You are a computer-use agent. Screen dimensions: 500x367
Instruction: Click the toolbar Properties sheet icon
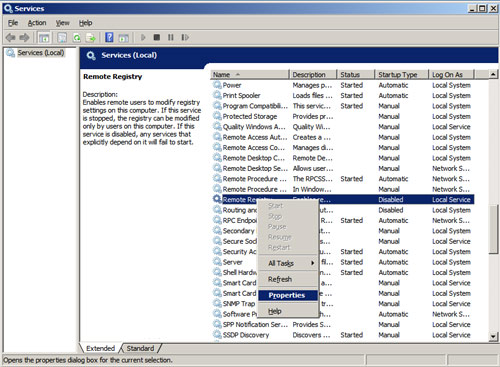point(62,38)
